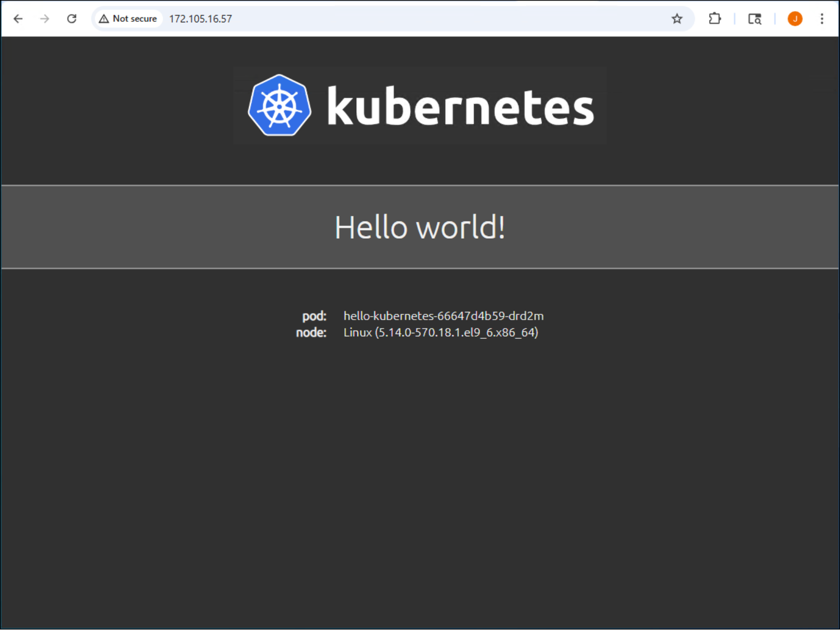
Task: Reload the page with the refresh icon
Action: tap(72, 19)
